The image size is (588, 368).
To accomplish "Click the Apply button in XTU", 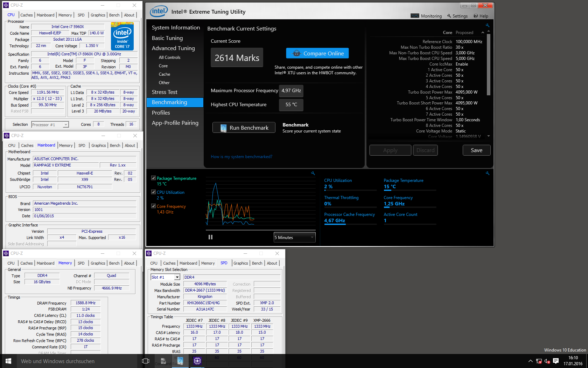I will (x=390, y=150).
